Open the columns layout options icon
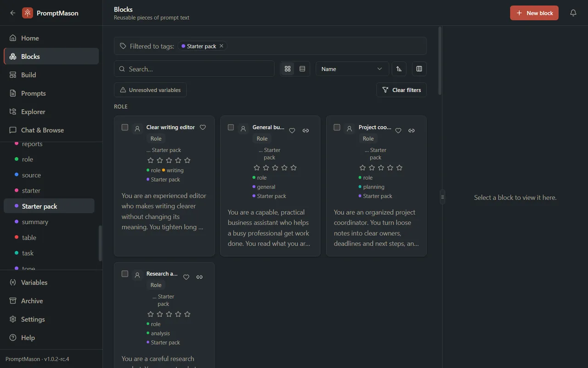588x368 pixels. click(x=419, y=69)
